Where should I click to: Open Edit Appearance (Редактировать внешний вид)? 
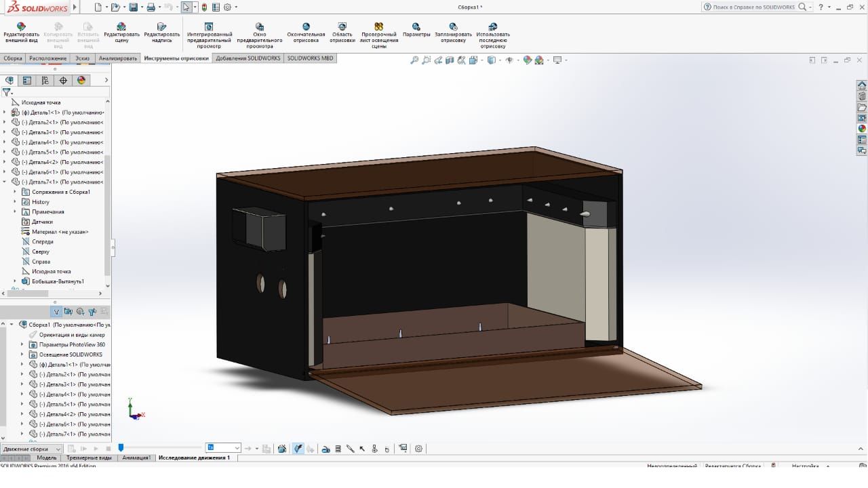[21, 27]
